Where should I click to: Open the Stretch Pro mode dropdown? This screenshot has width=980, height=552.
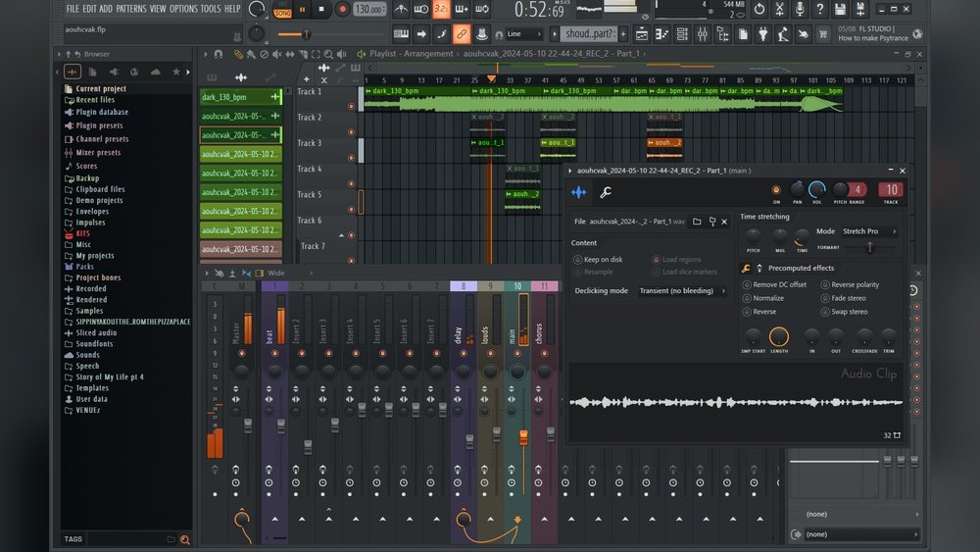coord(869,231)
